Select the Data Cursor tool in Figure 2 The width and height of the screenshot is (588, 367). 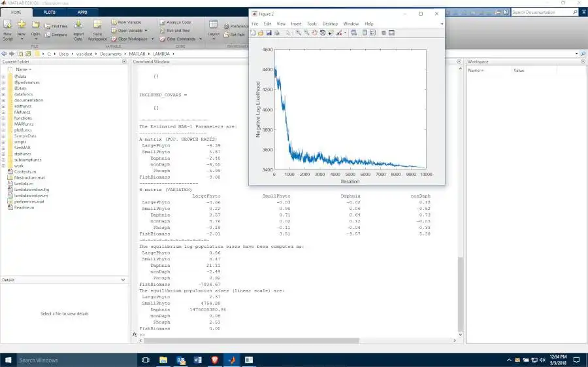tap(331, 33)
